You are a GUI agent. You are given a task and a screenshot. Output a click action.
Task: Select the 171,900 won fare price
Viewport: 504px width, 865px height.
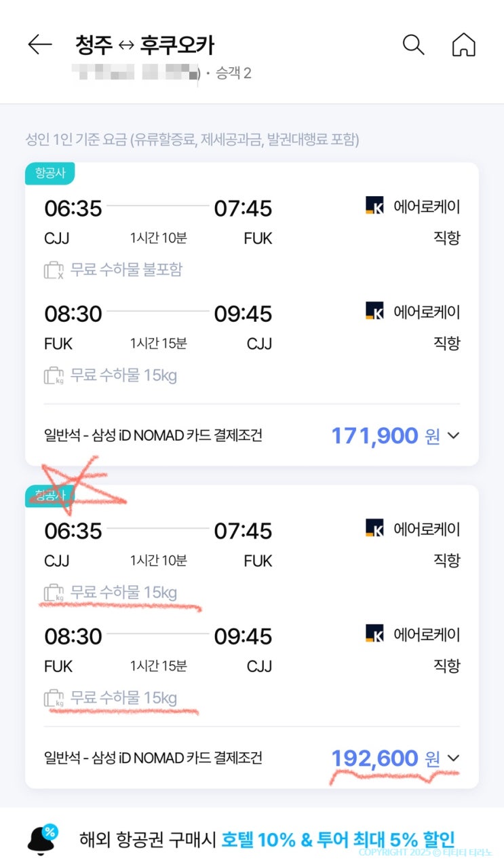coord(374,436)
